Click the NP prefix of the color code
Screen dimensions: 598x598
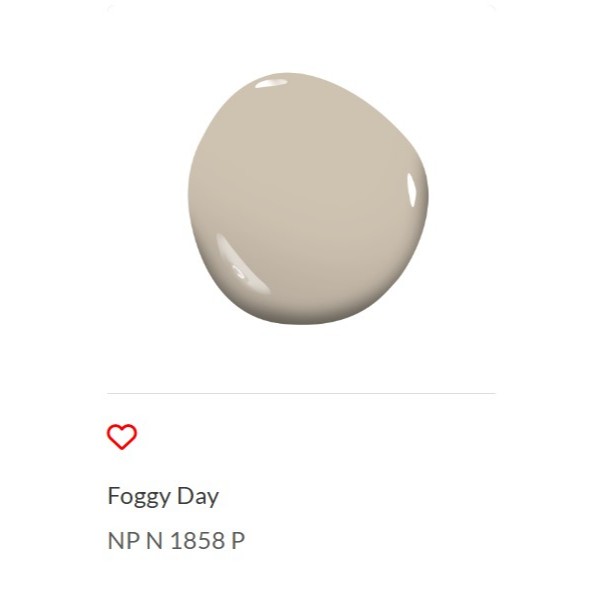pos(124,540)
